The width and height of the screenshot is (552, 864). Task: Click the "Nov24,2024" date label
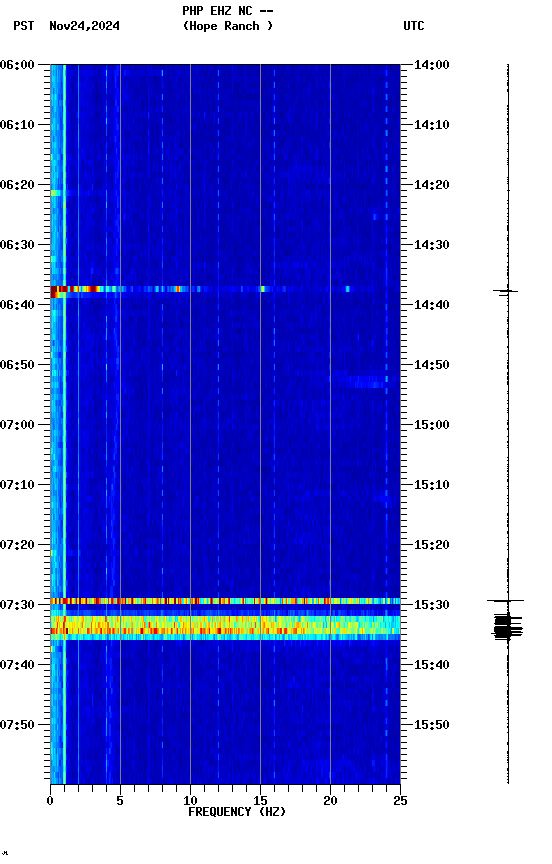coord(84,26)
